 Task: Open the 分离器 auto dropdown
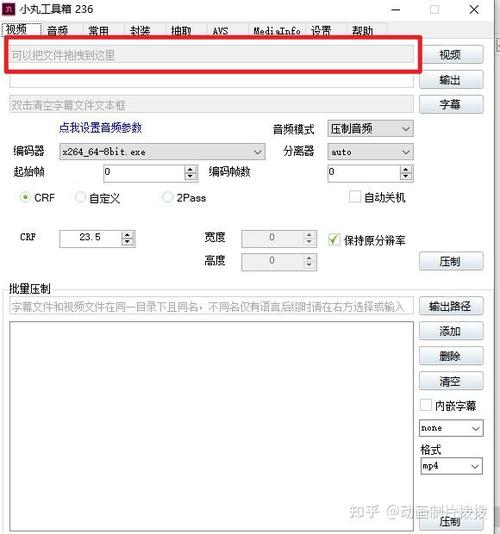[371, 152]
